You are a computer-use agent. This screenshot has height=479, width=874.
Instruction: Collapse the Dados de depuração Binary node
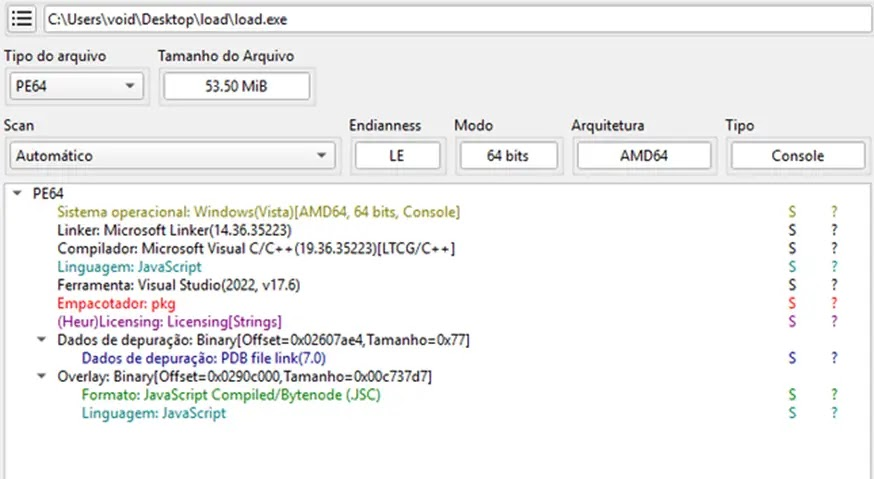(x=41, y=340)
